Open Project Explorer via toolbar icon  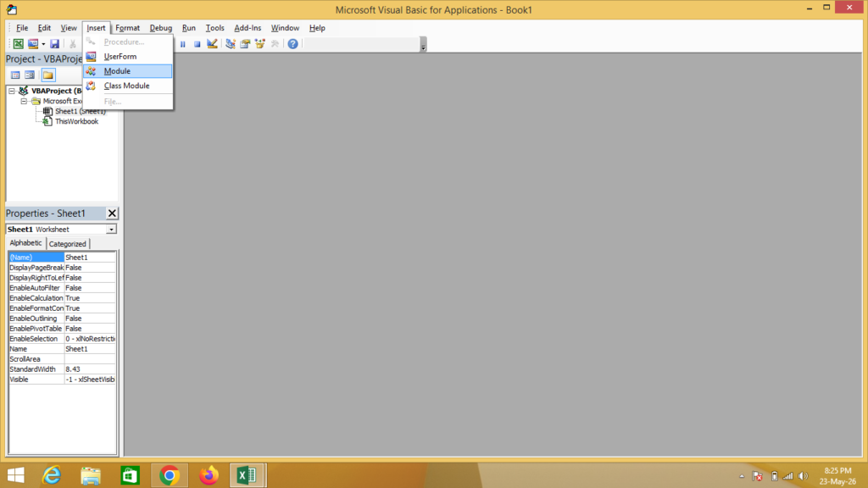(x=231, y=44)
